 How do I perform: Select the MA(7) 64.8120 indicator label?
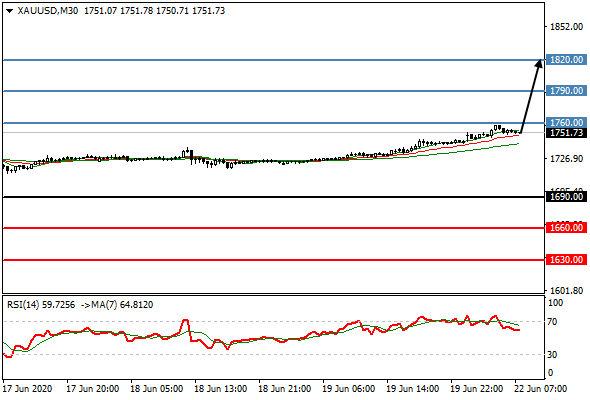pos(122,304)
